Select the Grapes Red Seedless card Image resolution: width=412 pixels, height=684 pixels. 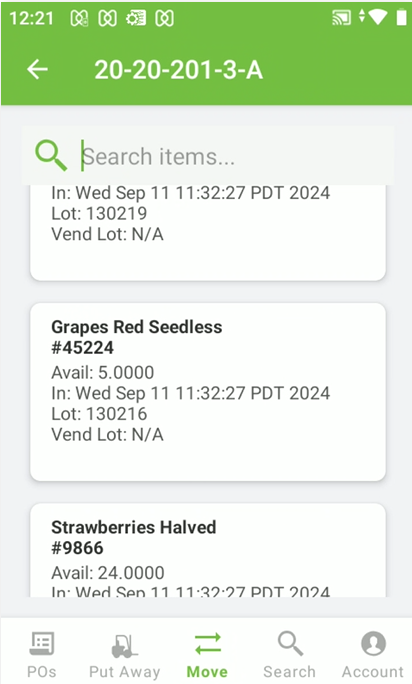[208, 392]
